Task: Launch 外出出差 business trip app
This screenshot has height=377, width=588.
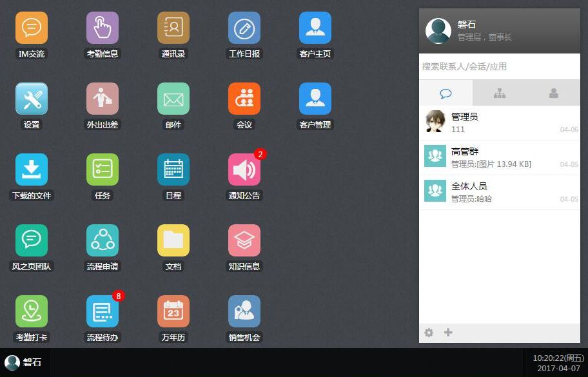Action: tap(103, 99)
